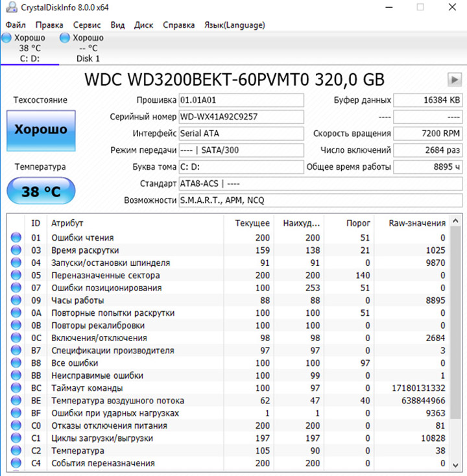Click the 38 °C temperature button
The width and height of the screenshot is (467, 476).
pyautogui.click(x=41, y=191)
